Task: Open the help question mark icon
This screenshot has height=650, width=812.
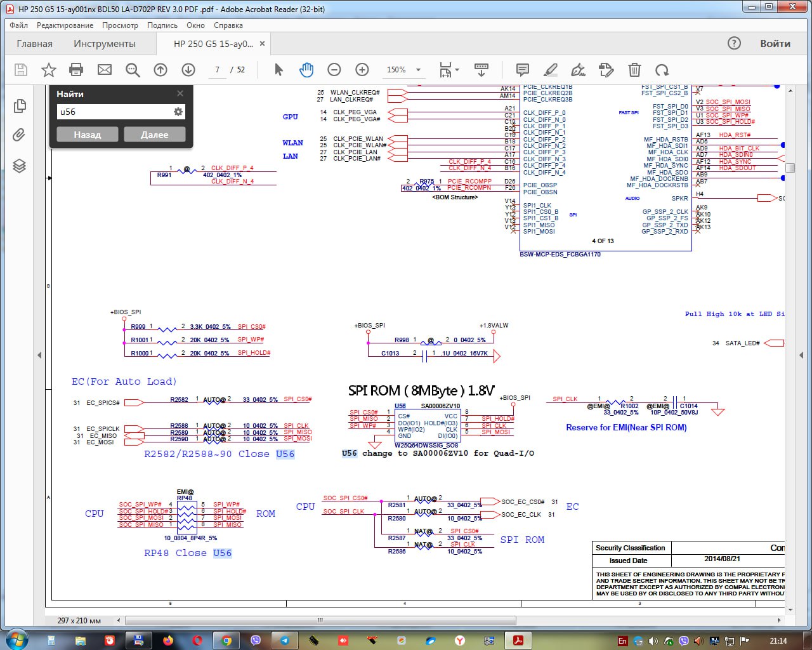Action: pyautogui.click(x=734, y=43)
